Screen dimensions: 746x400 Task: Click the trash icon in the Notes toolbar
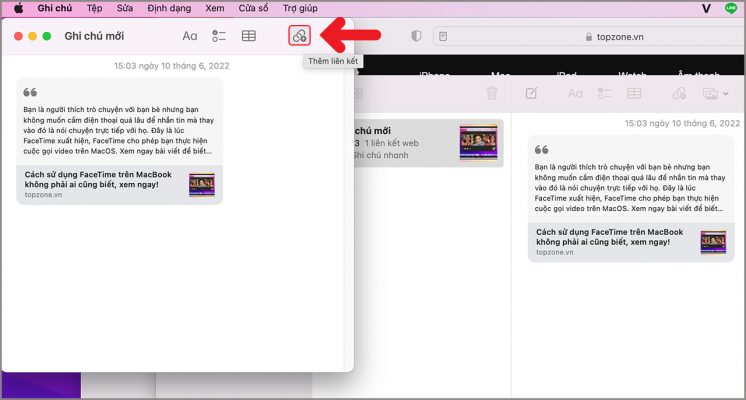pos(492,93)
